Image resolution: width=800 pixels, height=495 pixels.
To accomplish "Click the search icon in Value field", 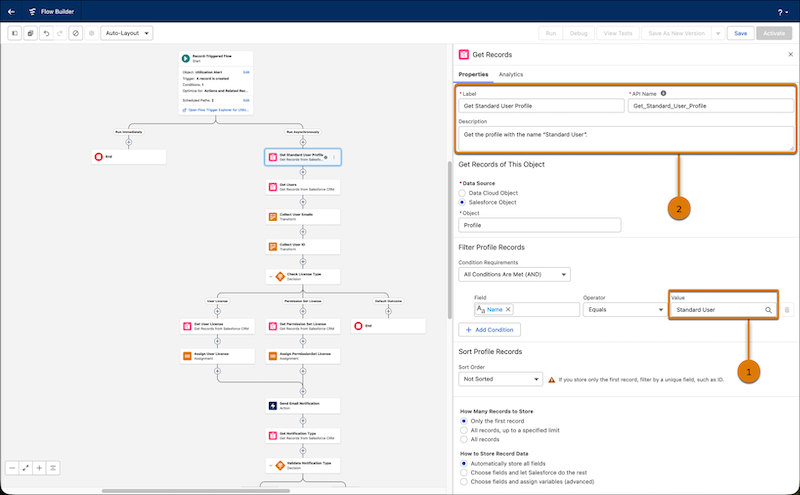I will click(768, 310).
